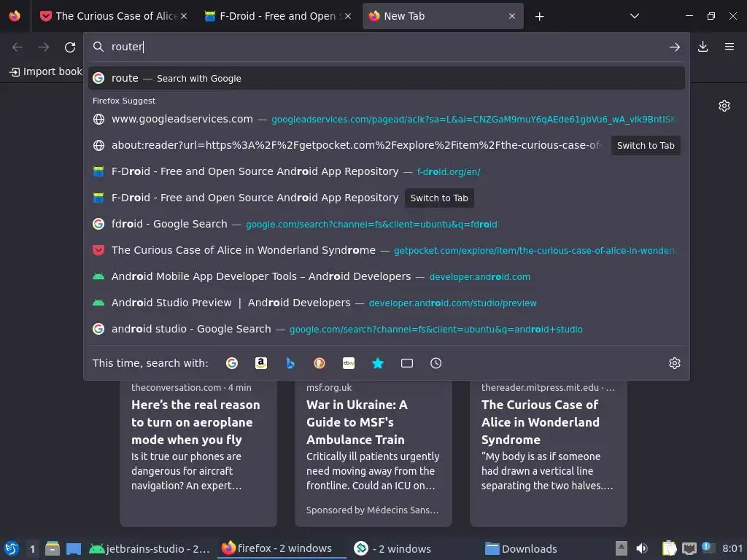Open the Firefox application menu (hamburger)

point(729,47)
